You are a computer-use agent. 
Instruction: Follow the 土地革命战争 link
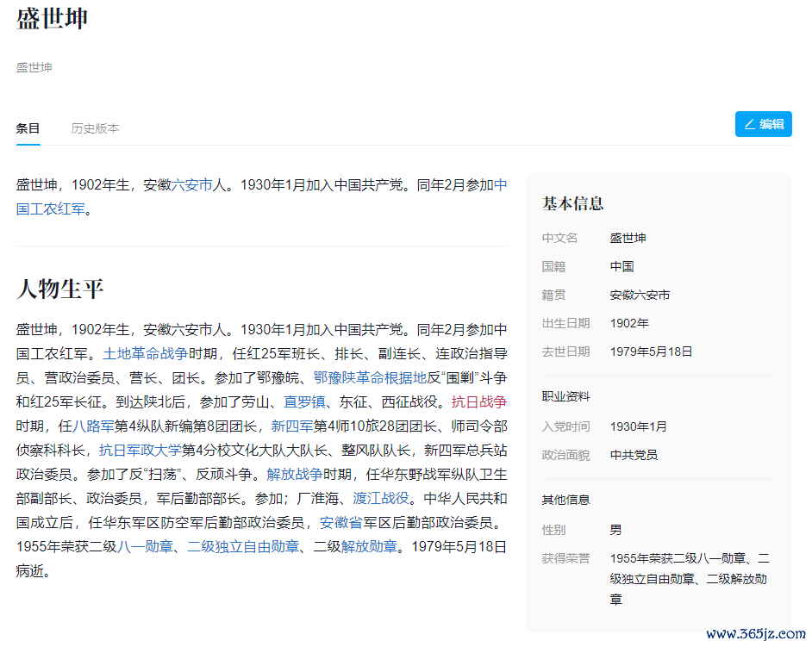click(145, 353)
